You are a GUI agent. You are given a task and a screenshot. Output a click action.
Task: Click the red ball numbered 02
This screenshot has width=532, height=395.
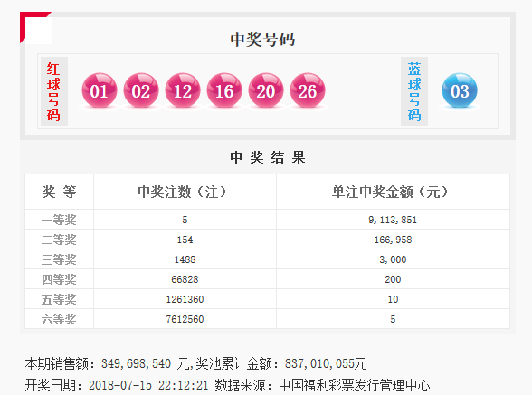tap(141, 90)
